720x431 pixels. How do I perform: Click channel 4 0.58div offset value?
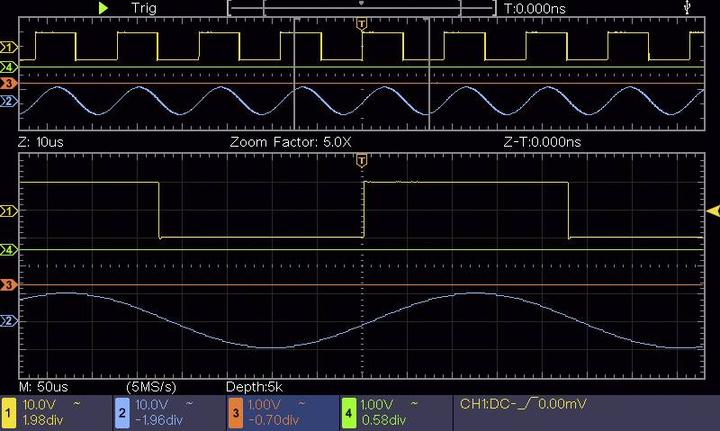[x=384, y=420]
